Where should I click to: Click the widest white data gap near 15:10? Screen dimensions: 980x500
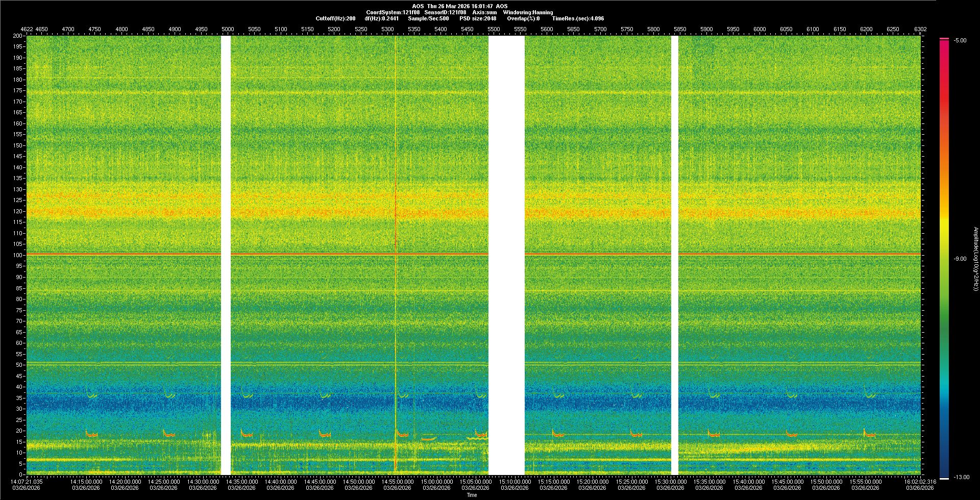click(506, 255)
